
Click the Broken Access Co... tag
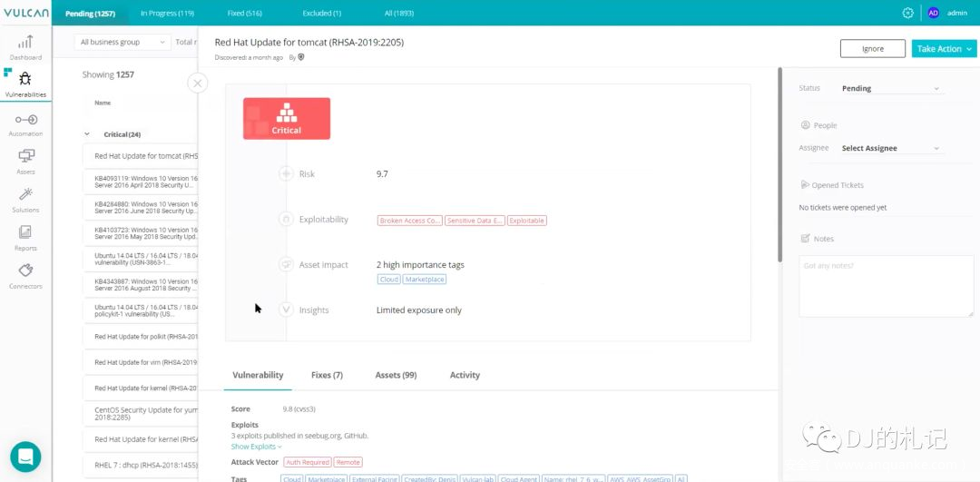(410, 221)
